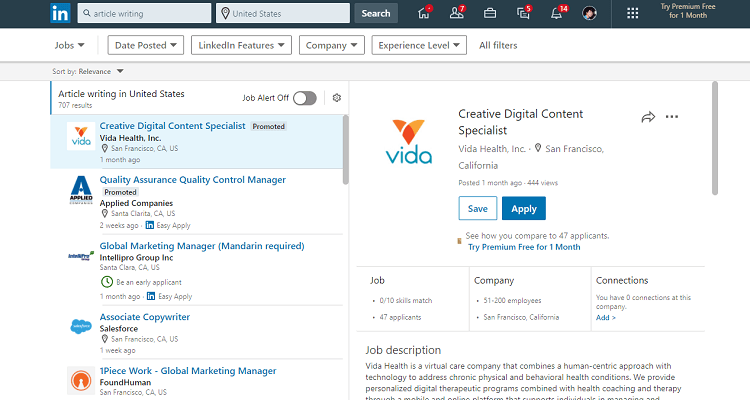Click the large Vida logo in details

click(x=409, y=142)
